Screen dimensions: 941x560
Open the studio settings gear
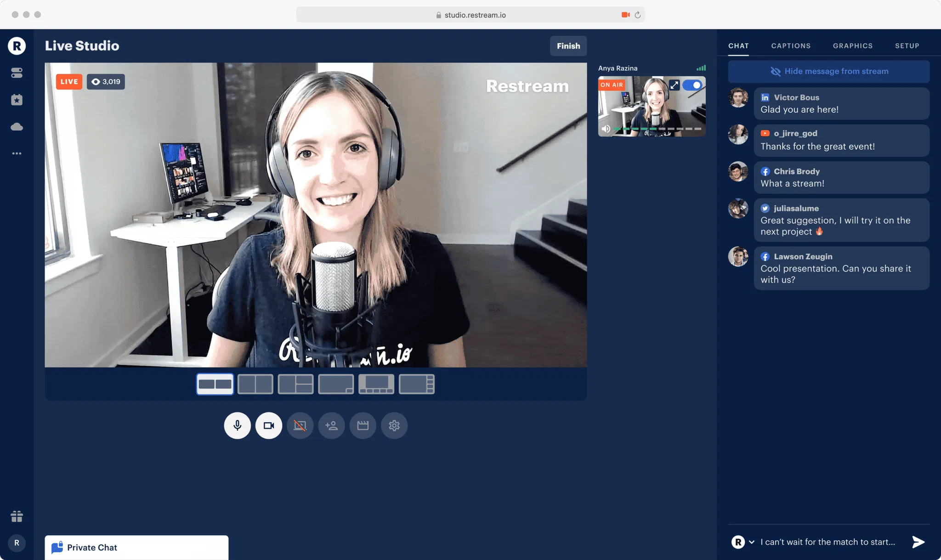(394, 425)
